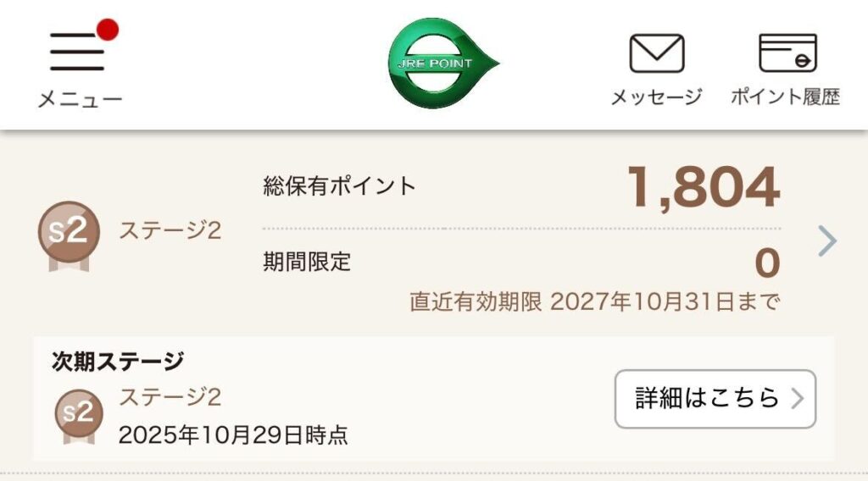Select the 次期ステージ heading
Screen dimensions: 868x481
pyautogui.click(x=118, y=362)
